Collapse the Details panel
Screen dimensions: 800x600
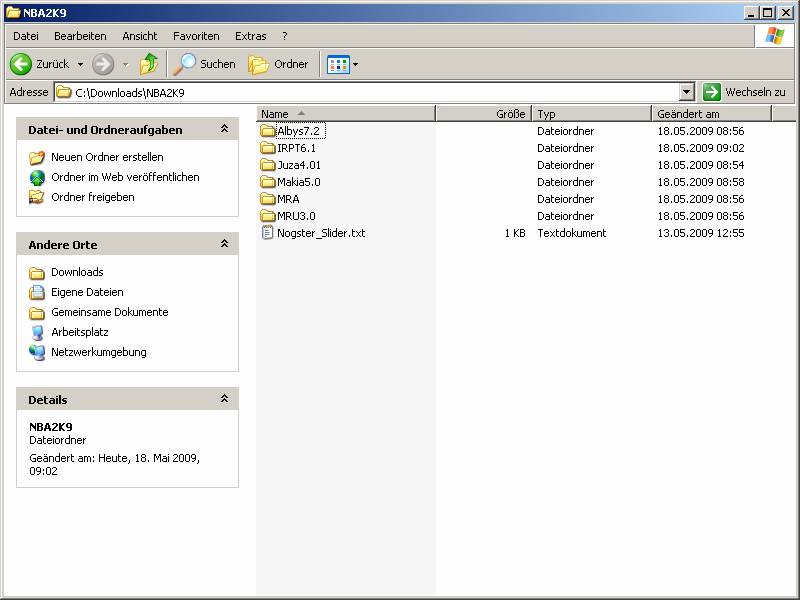224,399
